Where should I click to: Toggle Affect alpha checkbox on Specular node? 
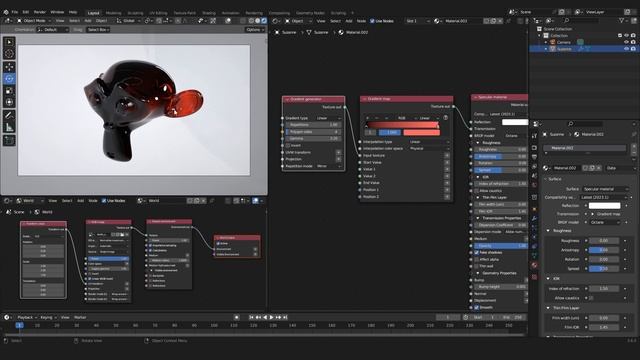477,259
